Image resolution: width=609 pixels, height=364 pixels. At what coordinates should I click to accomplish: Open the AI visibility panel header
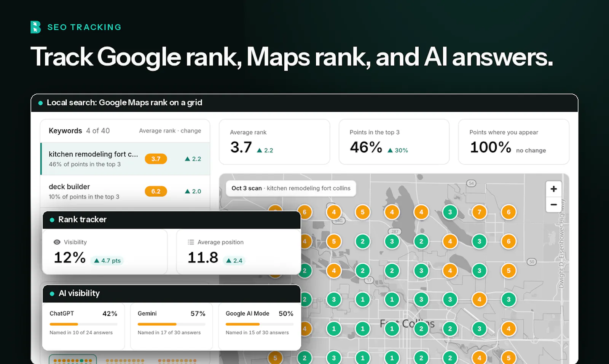tap(172, 294)
